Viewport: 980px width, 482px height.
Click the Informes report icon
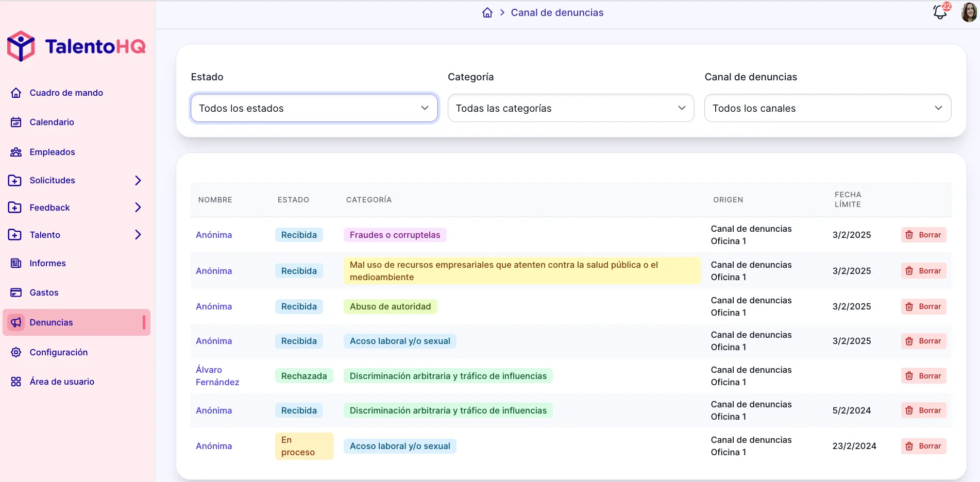(x=16, y=263)
